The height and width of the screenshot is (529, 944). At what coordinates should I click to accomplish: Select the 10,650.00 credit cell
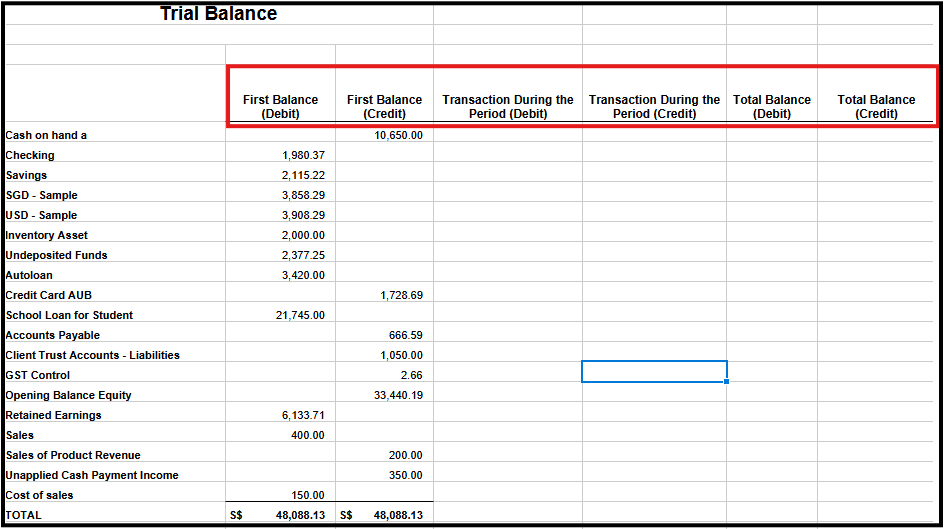384,135
